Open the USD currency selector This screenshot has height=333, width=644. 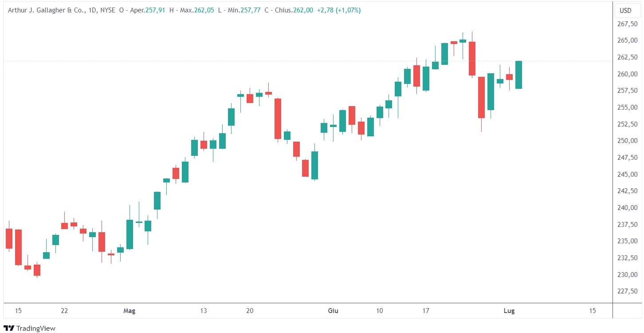625,11
